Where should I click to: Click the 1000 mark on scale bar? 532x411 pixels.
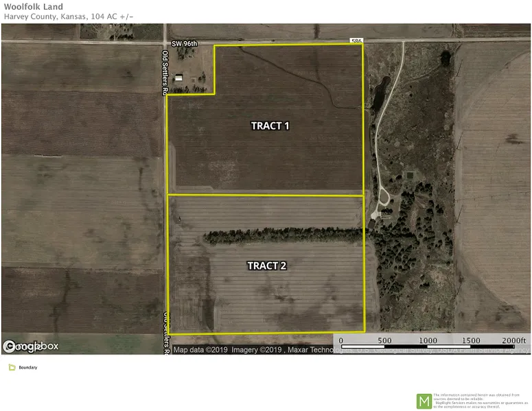(x=428, y=340)
